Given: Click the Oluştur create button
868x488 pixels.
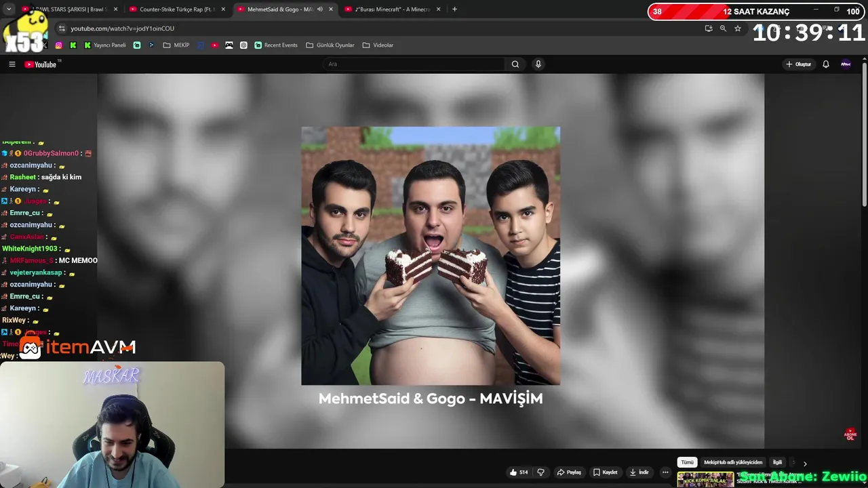Looking at the screenshot, I should [x=798, y=64].
